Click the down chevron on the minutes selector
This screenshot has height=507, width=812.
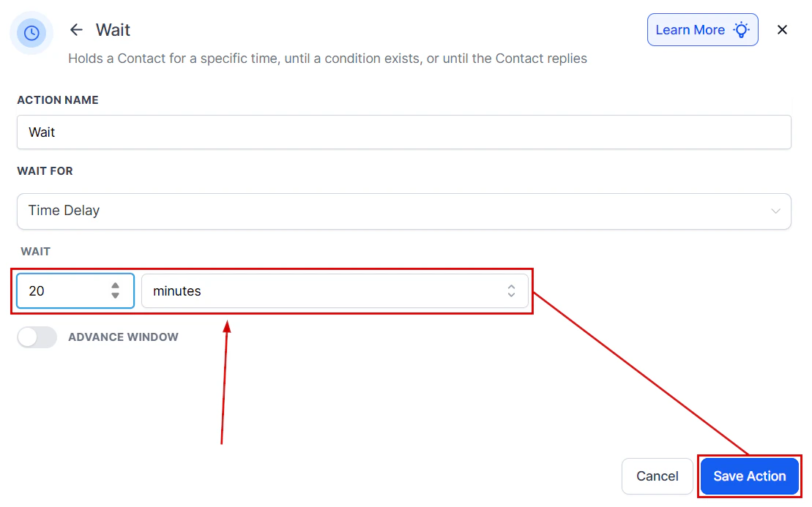tap(511, 295)
